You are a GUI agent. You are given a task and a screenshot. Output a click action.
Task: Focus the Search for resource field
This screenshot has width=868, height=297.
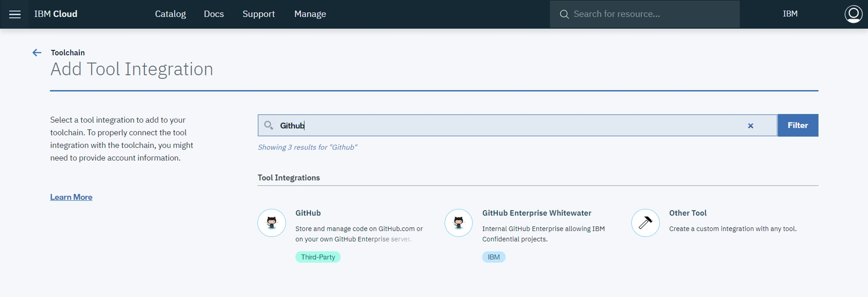(644, 14)
